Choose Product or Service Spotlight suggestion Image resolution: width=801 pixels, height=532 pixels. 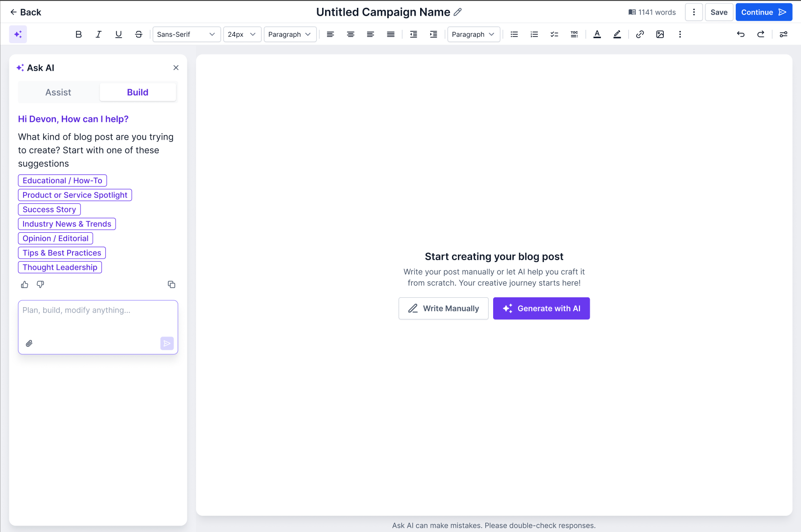pyautogui.click(x=75, y=195)
